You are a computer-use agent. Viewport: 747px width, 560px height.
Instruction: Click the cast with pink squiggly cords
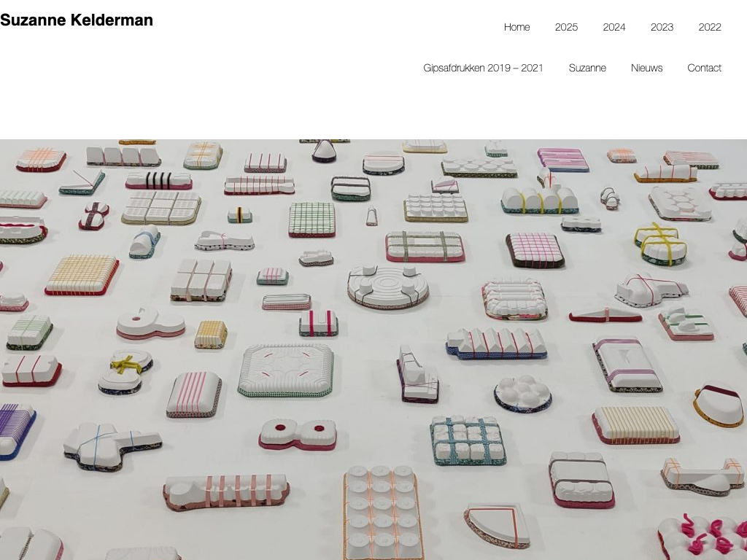(703, 536)
